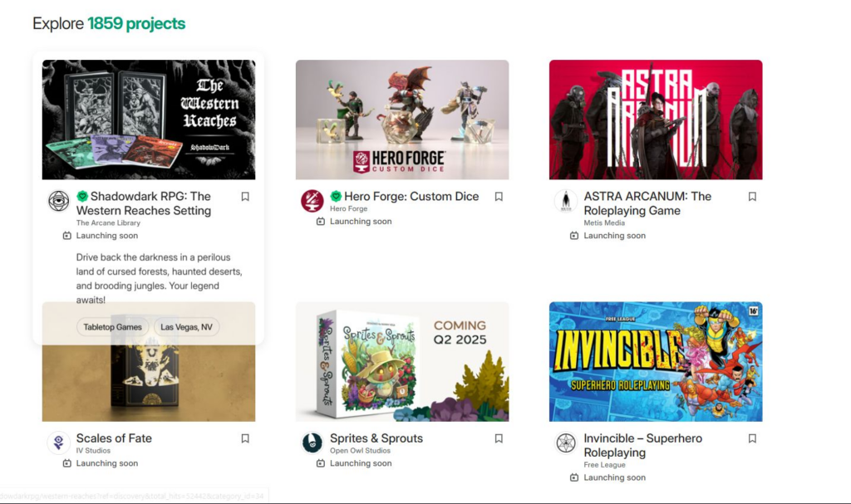The image size is (851, 504).
Task: Bookmark the Invincible Superhero Roleplaying project
Action: point(752,438)
